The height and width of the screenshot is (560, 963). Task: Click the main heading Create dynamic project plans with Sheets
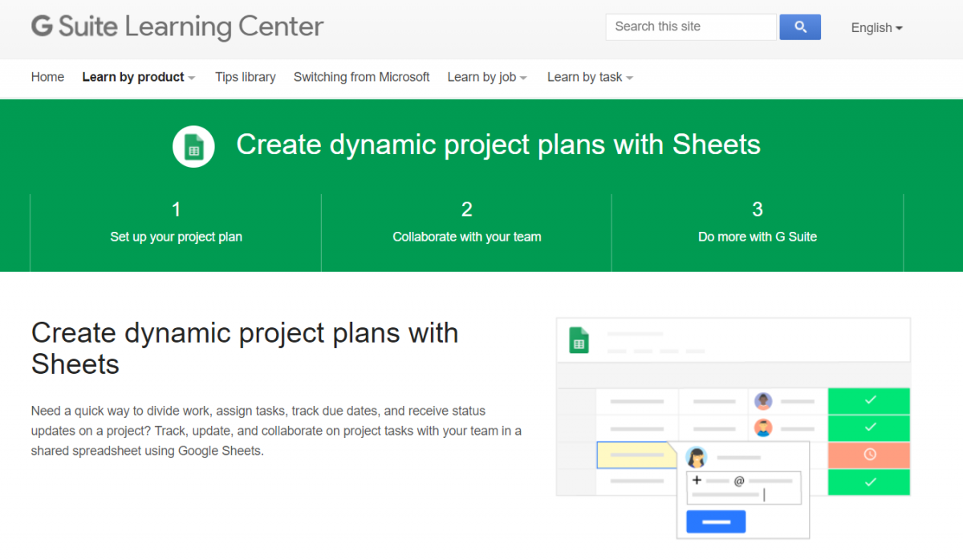(245, 348)
